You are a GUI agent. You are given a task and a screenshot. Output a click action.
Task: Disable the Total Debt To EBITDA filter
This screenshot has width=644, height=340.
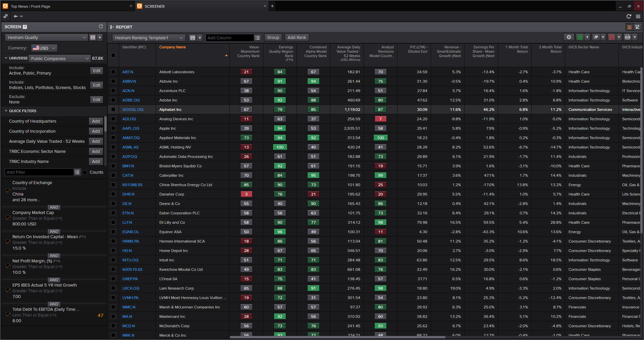point(8,315)
